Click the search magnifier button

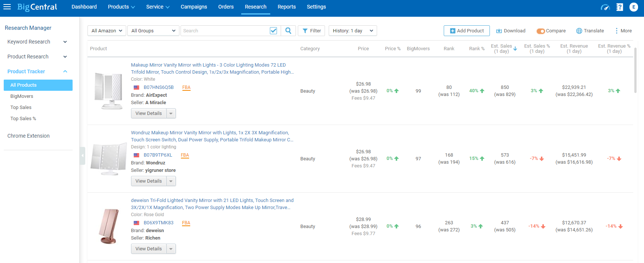(288, 31)
